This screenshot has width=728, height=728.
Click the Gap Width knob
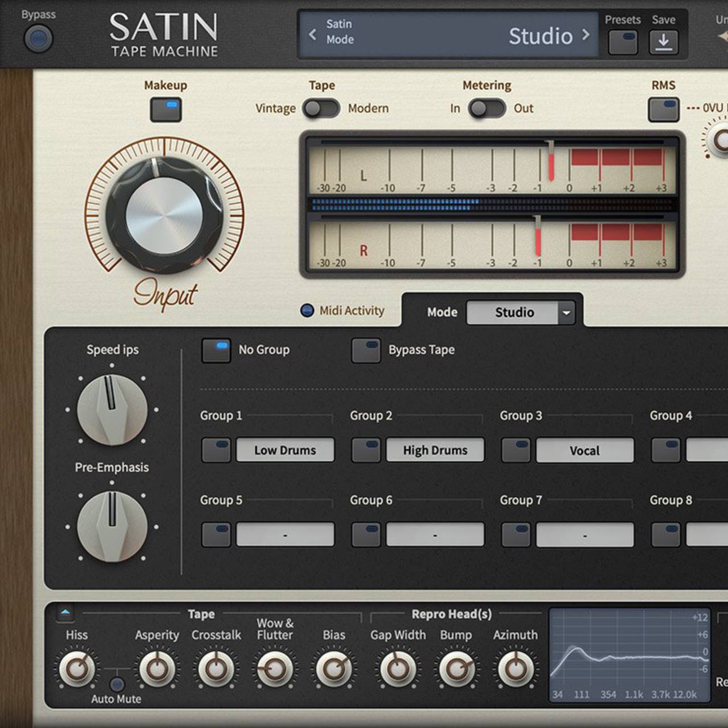point(398,669)
